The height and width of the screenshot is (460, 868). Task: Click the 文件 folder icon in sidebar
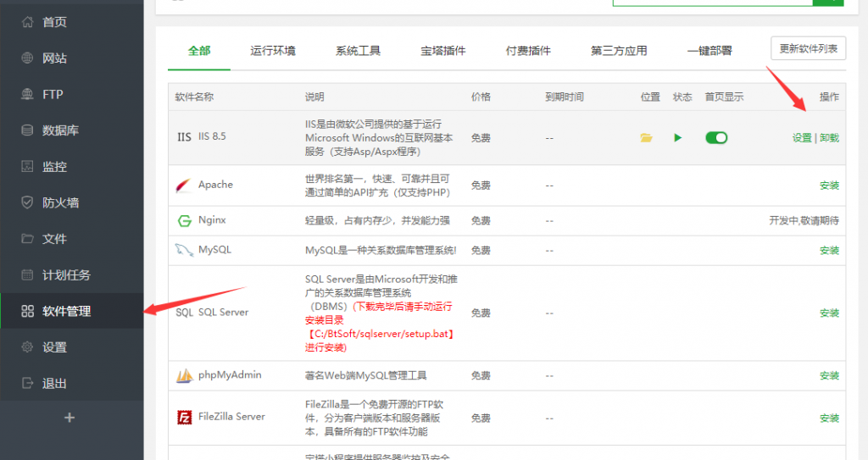tap(27, 239)
